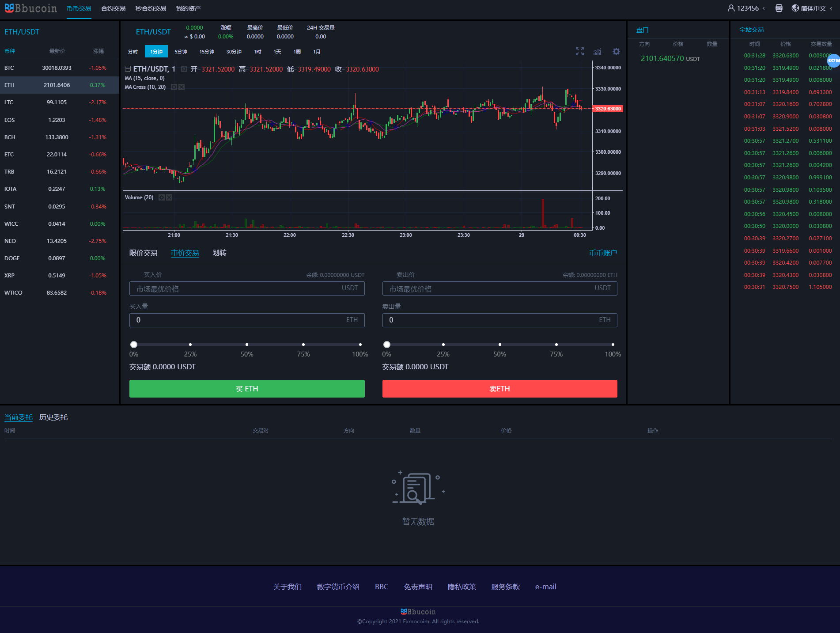Collapse the ETH/USDT chart legend
This screenshot has width=840, height=633.
(x=128, y=69)
